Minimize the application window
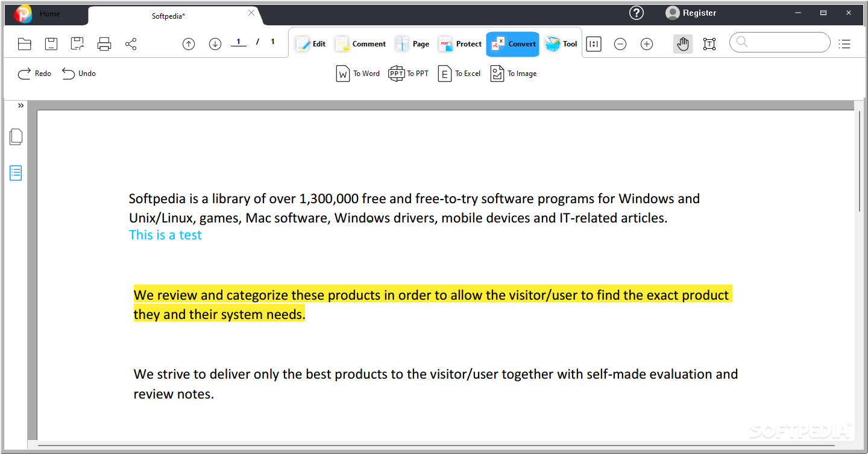Image resolution: width=868 pixels, height=454 pixels. (x=797, y=13)
